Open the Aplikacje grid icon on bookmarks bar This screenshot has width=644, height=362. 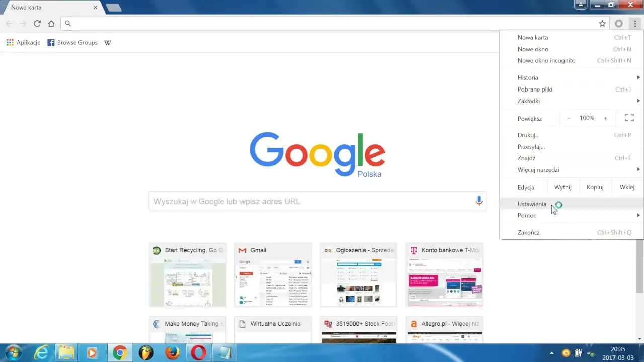click(x=10, y=42)
